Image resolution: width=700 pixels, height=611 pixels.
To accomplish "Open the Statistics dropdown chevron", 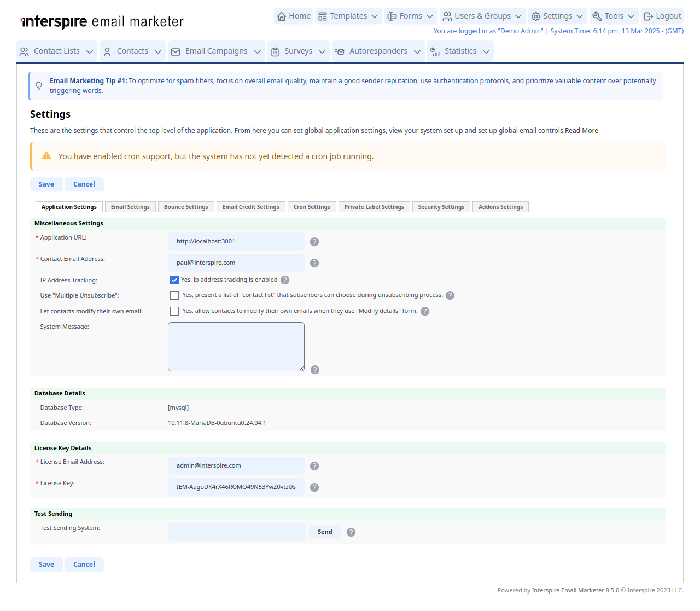I will pos(486,52).
